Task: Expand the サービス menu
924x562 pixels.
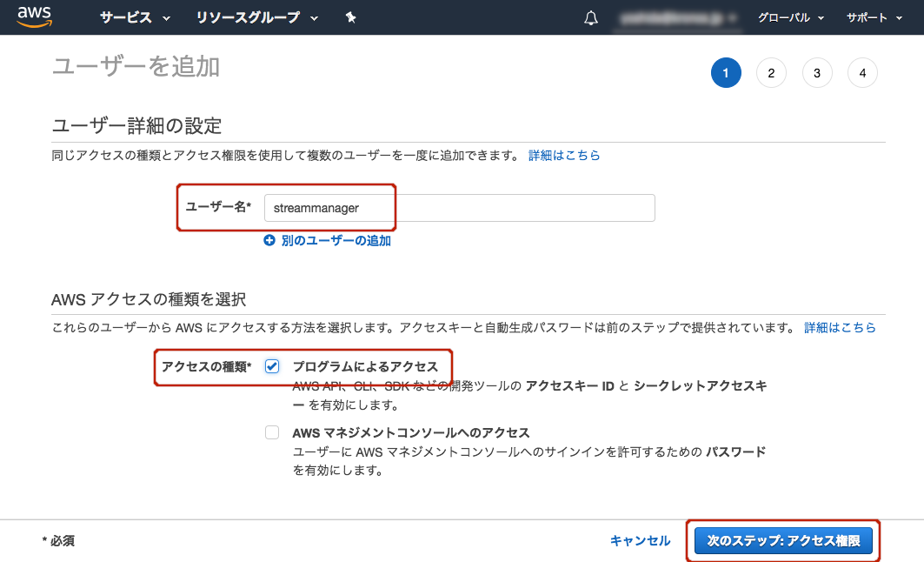Action: point(135,17)
